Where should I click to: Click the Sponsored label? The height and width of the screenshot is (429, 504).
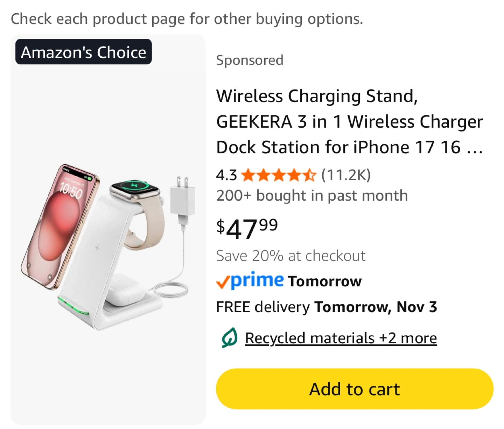[250, 60]
